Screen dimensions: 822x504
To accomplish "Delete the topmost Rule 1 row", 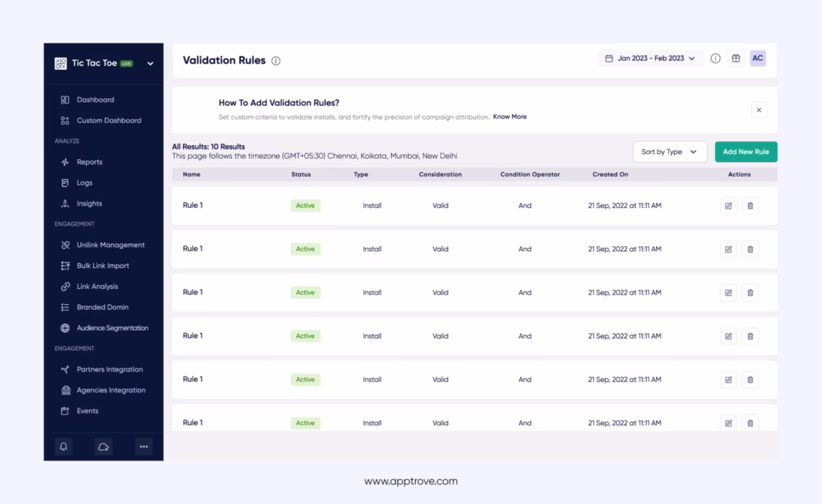I will point(751,206).
